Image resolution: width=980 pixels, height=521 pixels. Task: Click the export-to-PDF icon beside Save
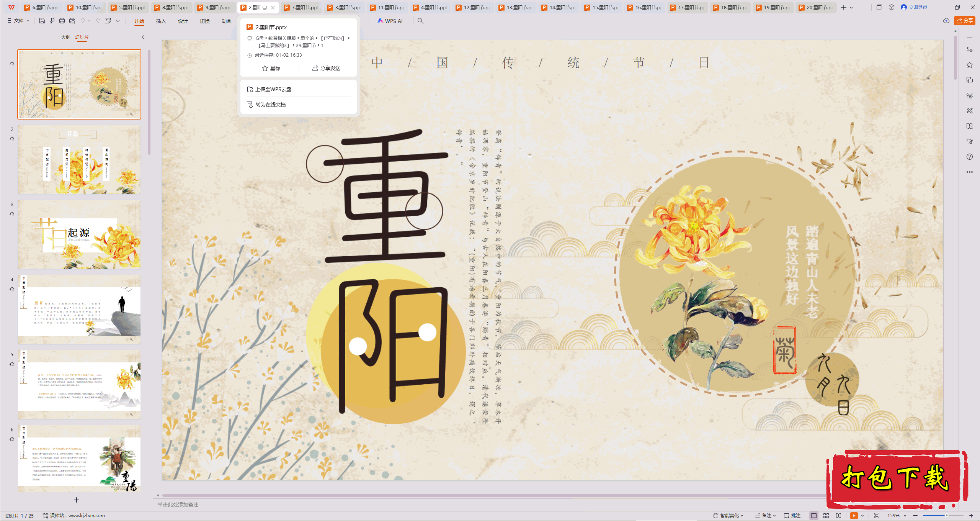52,21
